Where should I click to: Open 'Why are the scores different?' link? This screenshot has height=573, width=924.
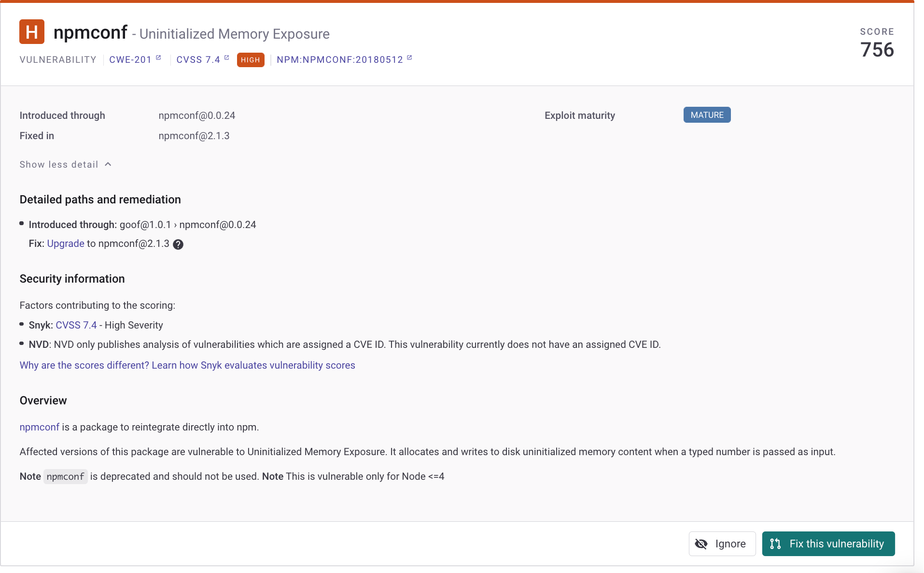187,365
